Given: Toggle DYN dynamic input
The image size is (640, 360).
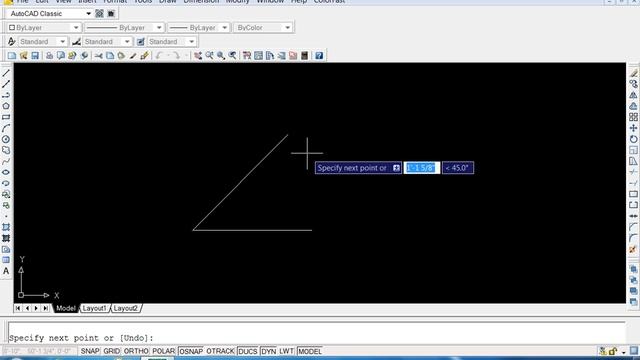Looking at the screenshot, I should coord(268,351).
